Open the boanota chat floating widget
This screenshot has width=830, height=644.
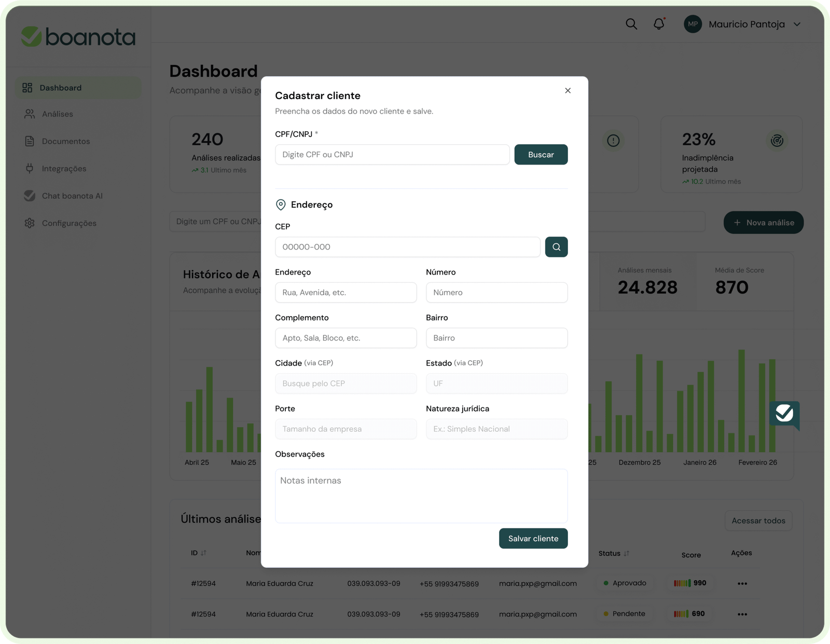pos(784,414)
